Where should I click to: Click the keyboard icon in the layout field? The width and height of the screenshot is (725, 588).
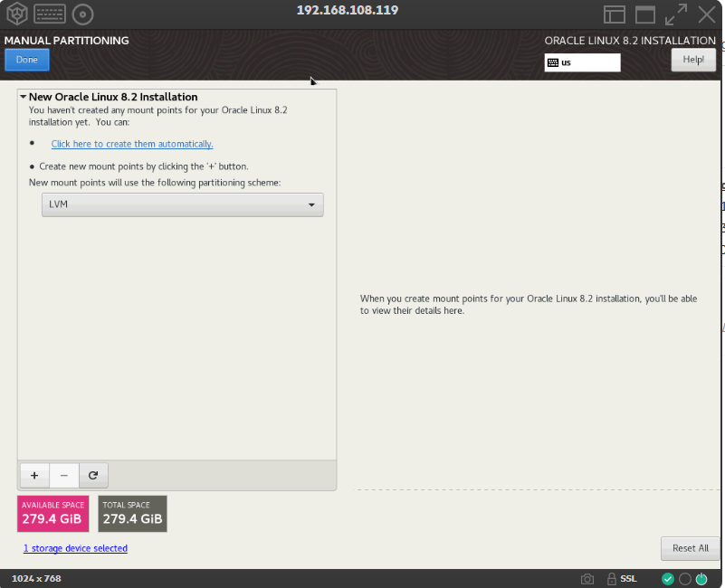click(553, 62)
